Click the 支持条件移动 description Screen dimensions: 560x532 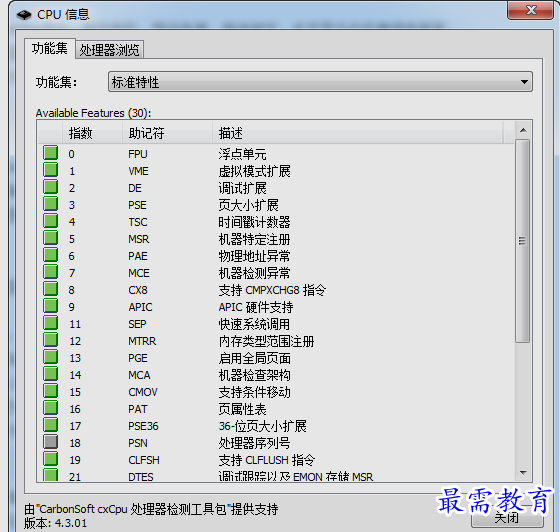(254, 392)
